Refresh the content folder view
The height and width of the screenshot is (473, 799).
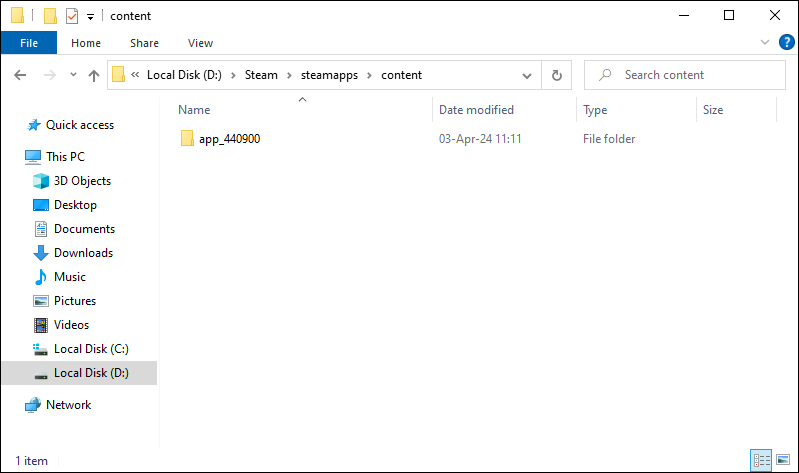point(557,75)
